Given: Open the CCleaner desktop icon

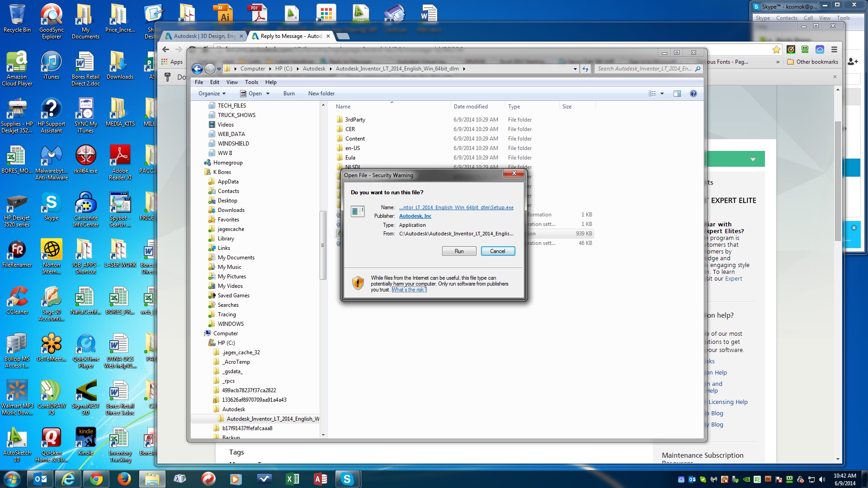Looking at the screenshot, I should 17,300.
